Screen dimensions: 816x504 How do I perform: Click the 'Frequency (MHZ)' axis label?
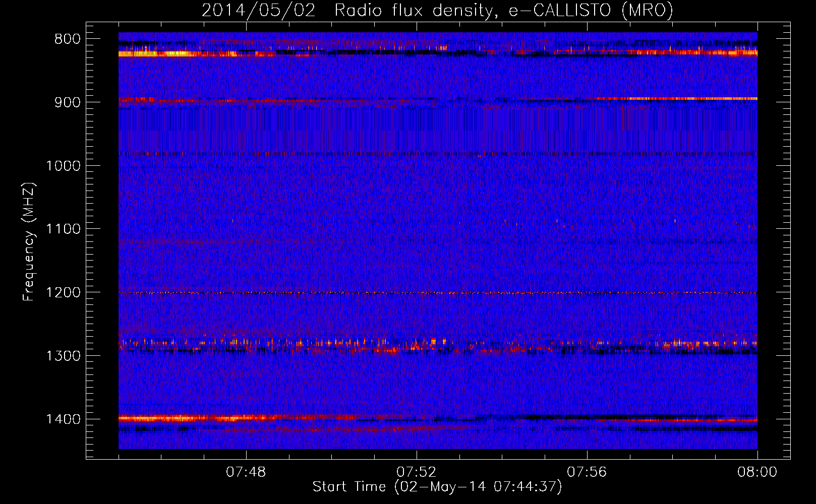[29, 242]
